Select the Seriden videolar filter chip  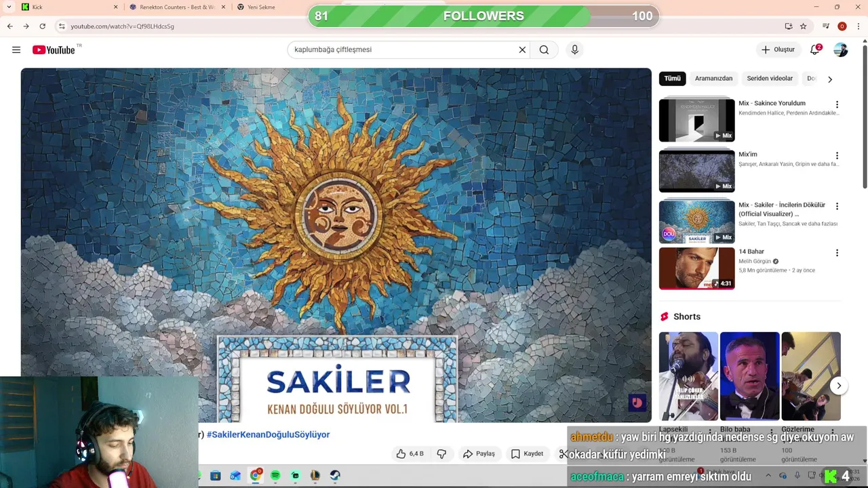coord(770,79)
